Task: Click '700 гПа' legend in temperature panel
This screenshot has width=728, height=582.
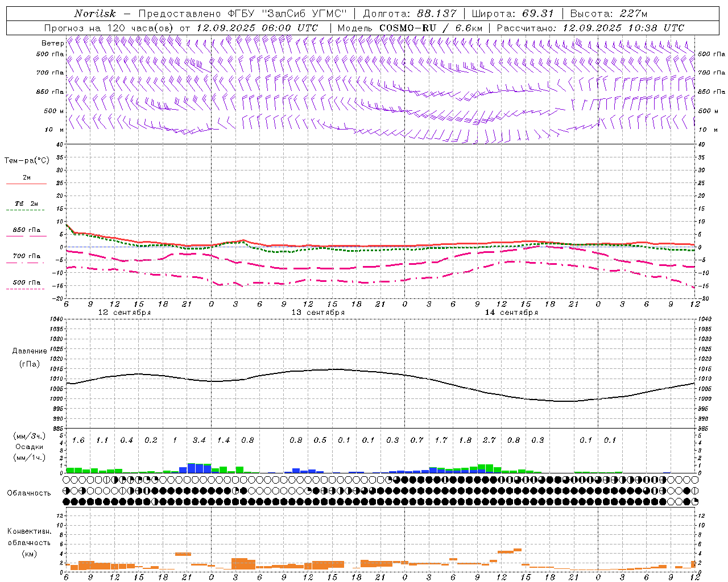Action: [27, 256]
